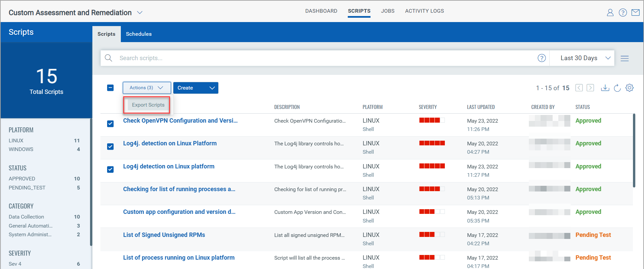Click the search help icon in search bar

(542, 58)
